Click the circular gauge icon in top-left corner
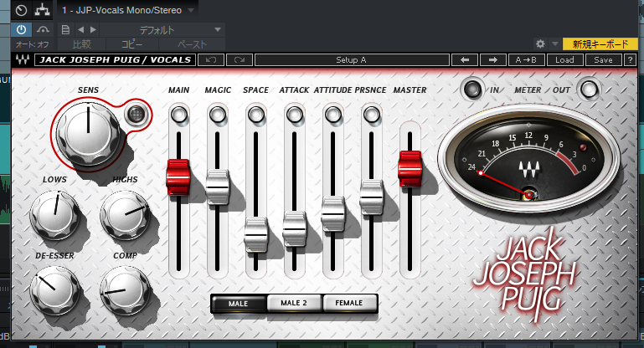Viewport: 644px width, 348px height. click(21, 10)
